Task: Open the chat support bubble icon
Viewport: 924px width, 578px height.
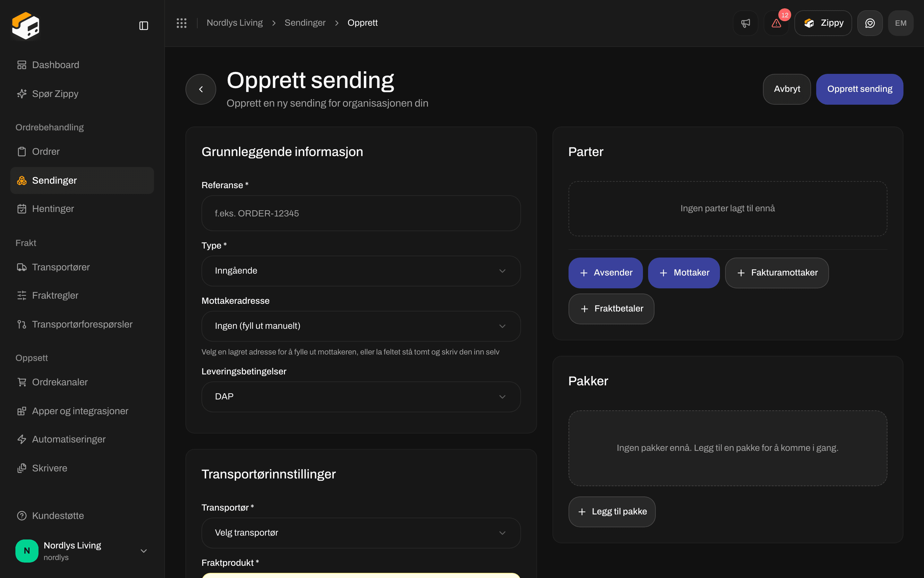Action: click(x=870, y=23)
